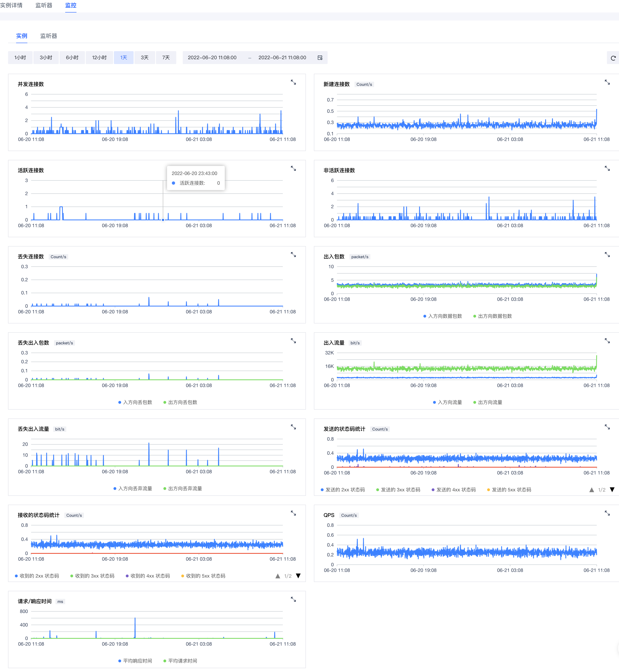Viewport: 619px width, 672px height.
Task: Select the 监控 top tab
Action: click(x=71, y=5)
